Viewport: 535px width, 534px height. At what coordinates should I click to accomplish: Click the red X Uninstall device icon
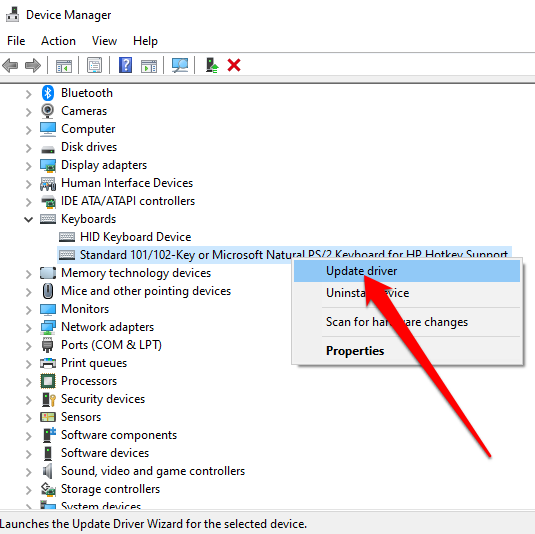click(x=234, y=65)
